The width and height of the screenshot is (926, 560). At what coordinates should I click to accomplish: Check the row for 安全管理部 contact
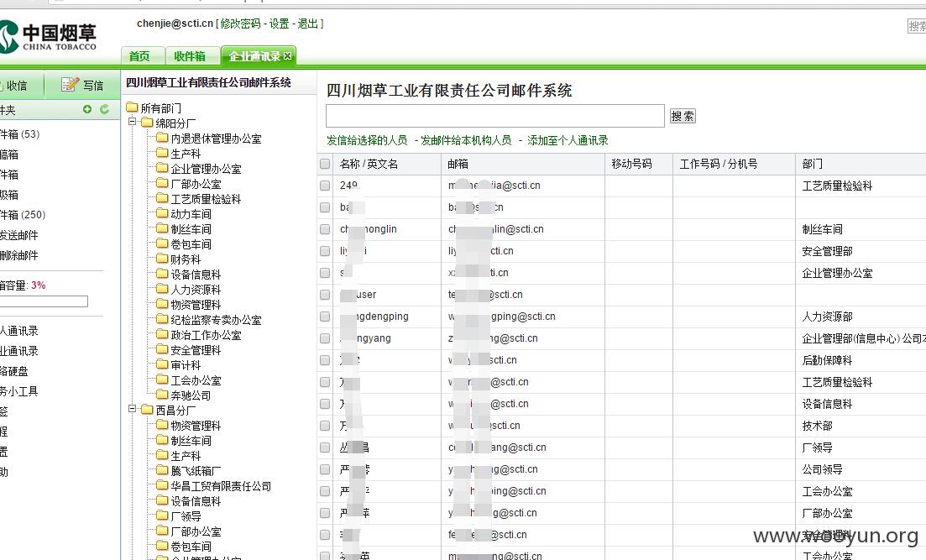325,251
